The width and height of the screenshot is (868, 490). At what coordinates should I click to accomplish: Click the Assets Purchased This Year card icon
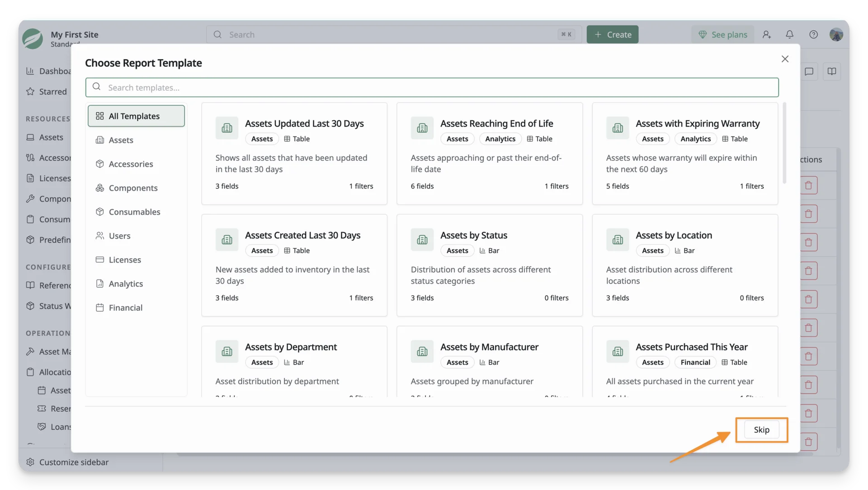click(618, 351)
